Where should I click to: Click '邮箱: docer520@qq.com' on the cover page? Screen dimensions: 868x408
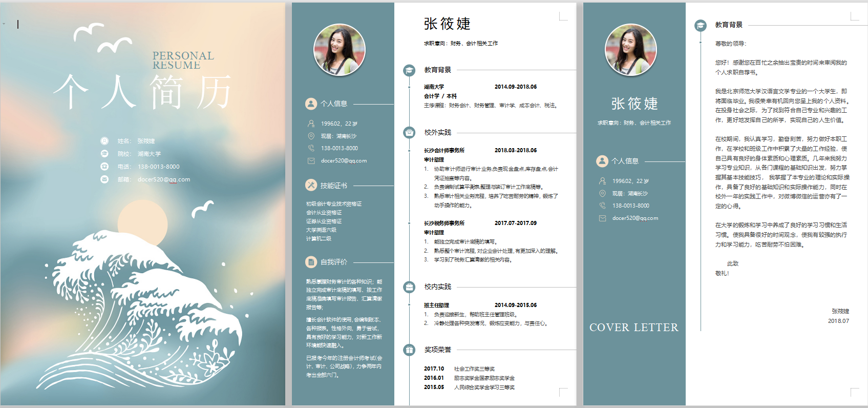pos(154,179)
